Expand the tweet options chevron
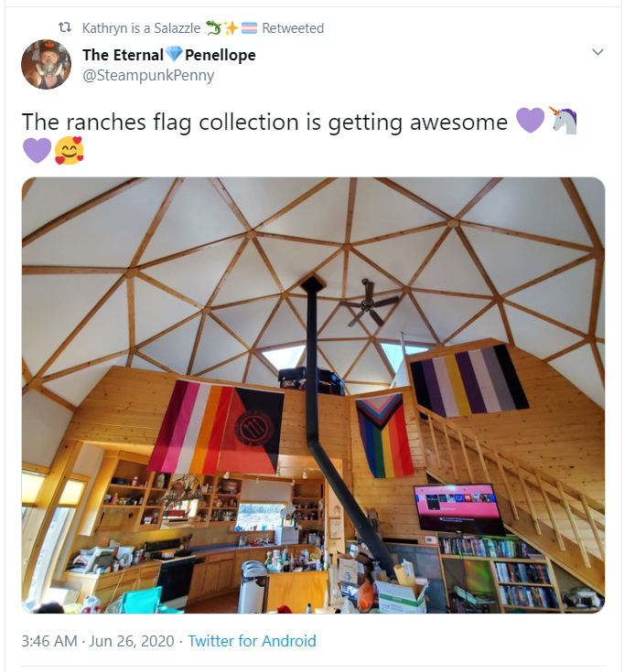The image size is (635, 672). click(x=597, y=52)
